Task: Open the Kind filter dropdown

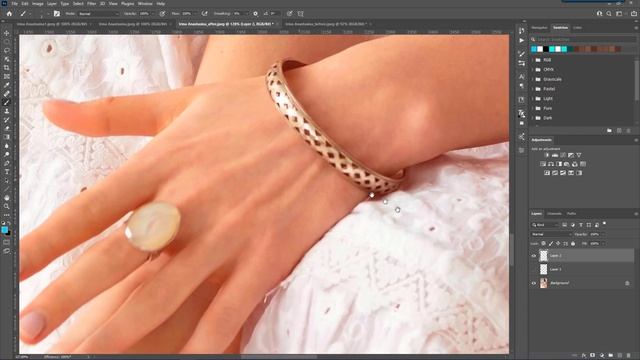Action: [545, 225]
